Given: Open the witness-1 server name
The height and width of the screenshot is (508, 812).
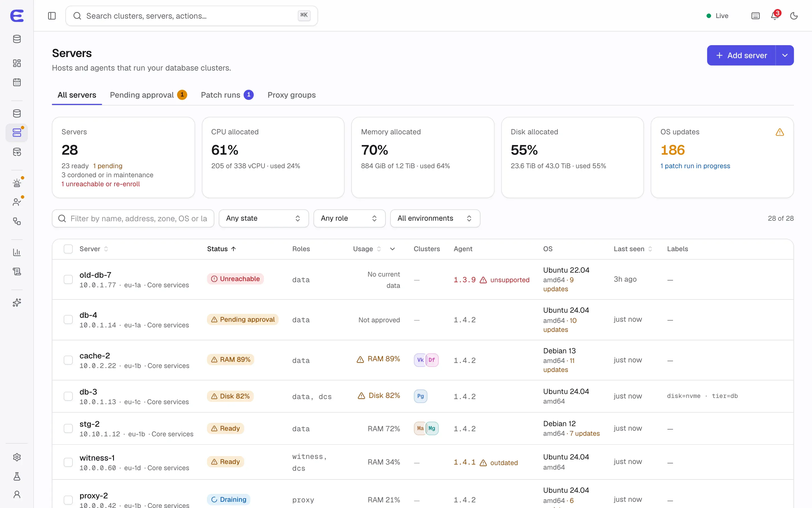Looking at the screenshot, I should [97, 458].
